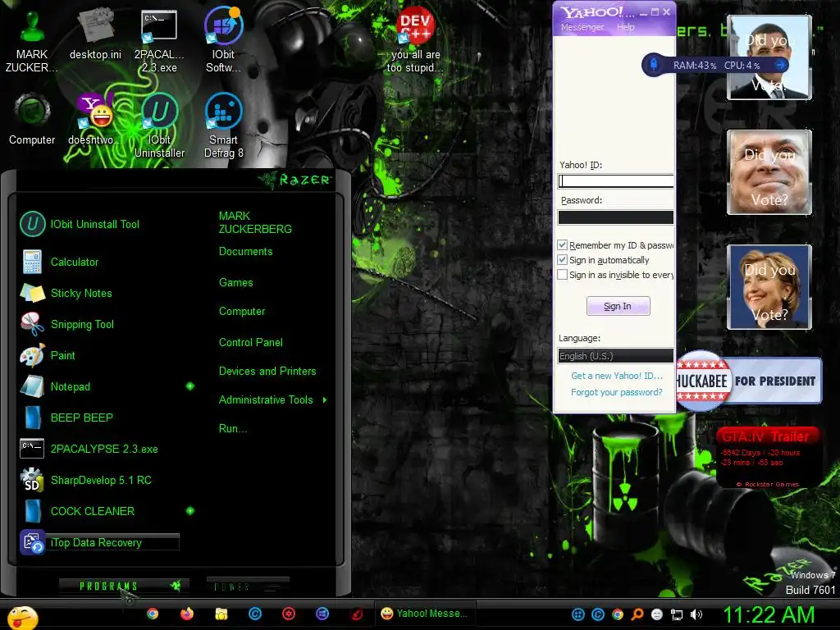Click the Obama Did you Vote gadget

tap(769, 57)
